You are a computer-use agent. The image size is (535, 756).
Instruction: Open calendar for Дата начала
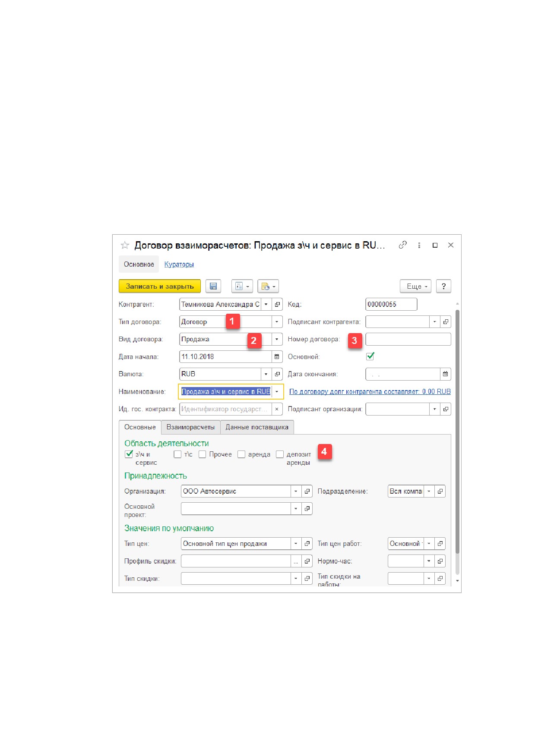[277, 357]
